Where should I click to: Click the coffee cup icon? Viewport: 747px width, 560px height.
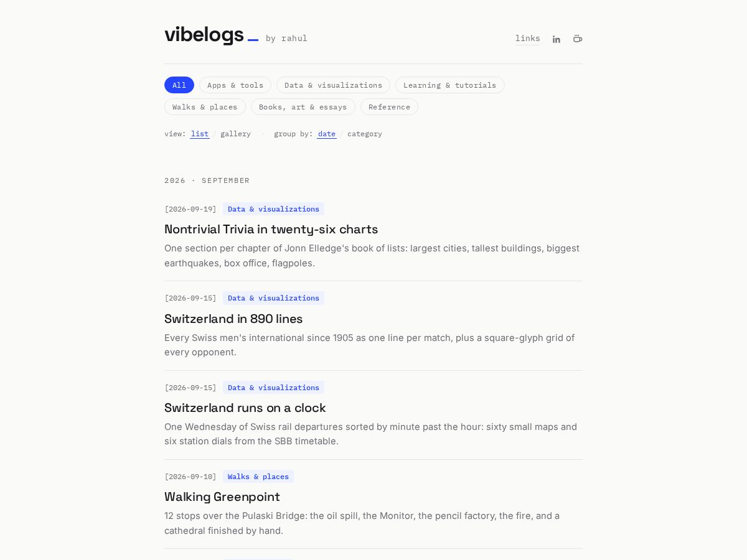tap(578, 39)
